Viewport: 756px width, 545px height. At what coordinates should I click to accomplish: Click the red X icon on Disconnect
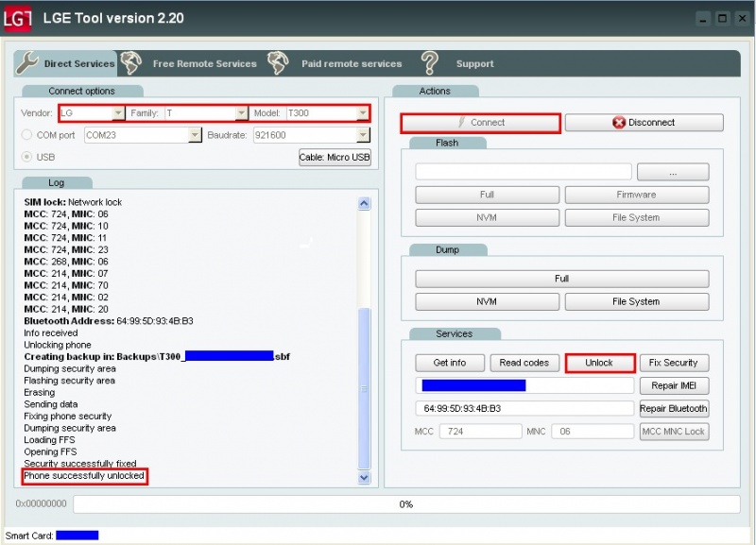[x=619, y=123]
